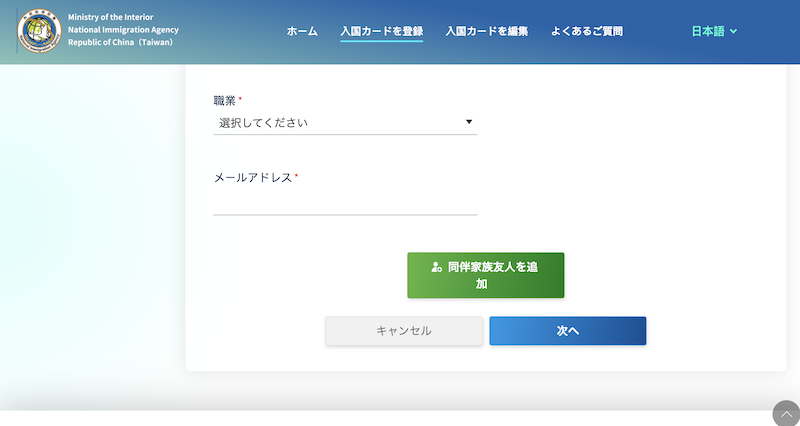The width and height of the screenshot is (800, 426).
Task: Click the triangle arrow of the 職業 select
Action: (469, 123)
